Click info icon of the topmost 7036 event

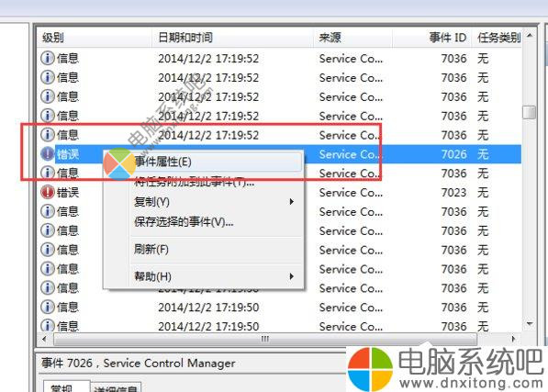(48, 59)
